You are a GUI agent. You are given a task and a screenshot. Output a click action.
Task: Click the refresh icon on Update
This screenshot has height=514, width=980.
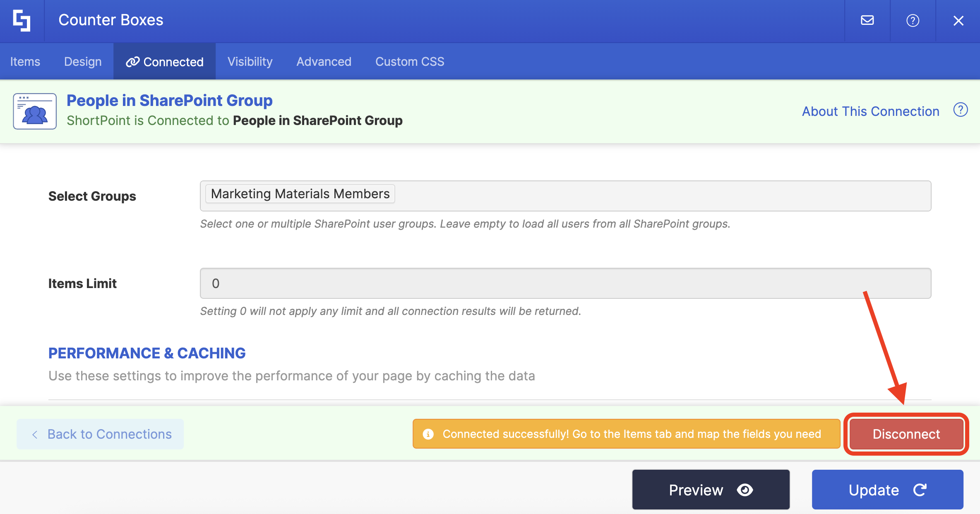920,490
